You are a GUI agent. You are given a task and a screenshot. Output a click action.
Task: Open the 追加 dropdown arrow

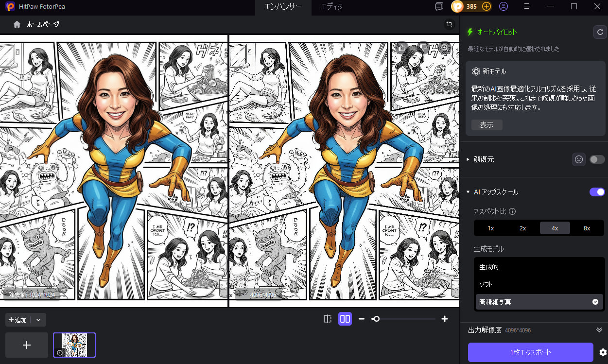coord(38,320)
